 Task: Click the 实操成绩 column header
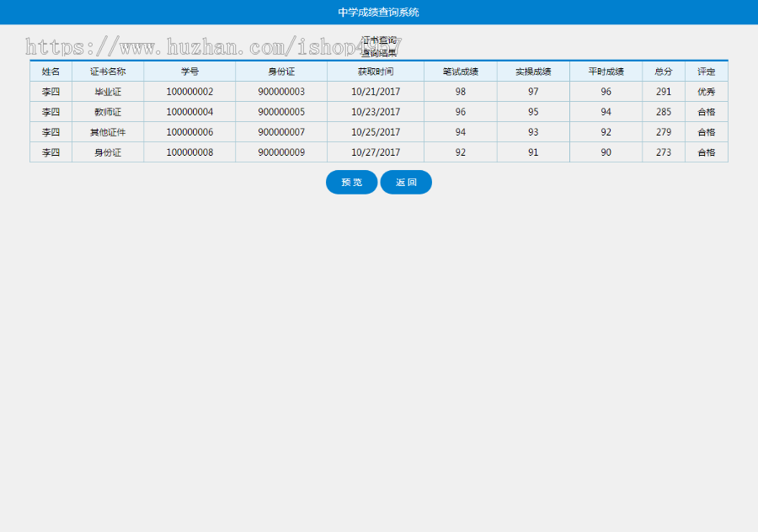pyautogui.click(x=533, y=72)
